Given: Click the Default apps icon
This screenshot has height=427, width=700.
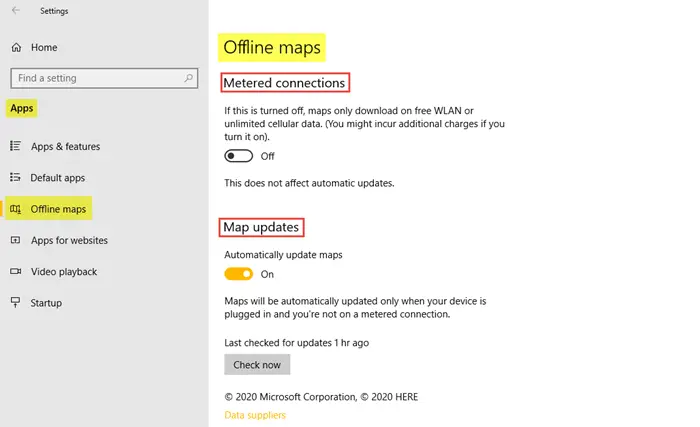Looking at the screenshot, I should [15, 178].
